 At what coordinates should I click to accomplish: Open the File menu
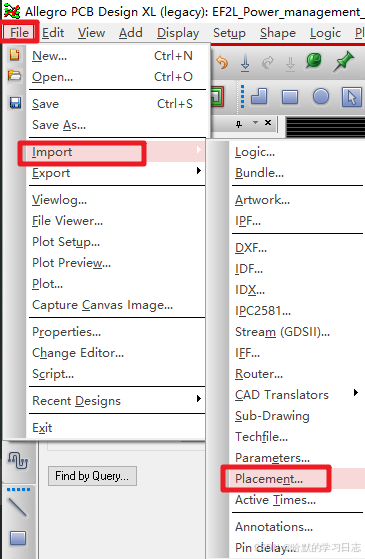[x=19, y=33]
